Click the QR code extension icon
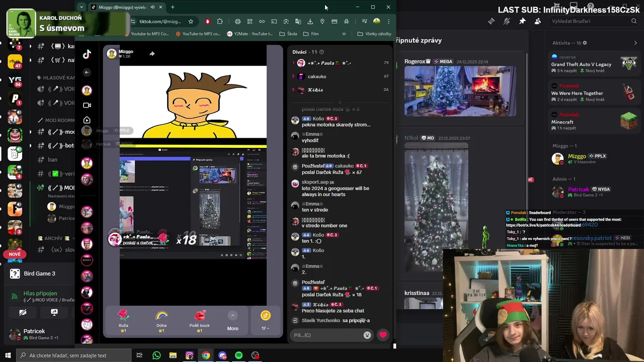The image size is (644, 362). coord(250,22)
